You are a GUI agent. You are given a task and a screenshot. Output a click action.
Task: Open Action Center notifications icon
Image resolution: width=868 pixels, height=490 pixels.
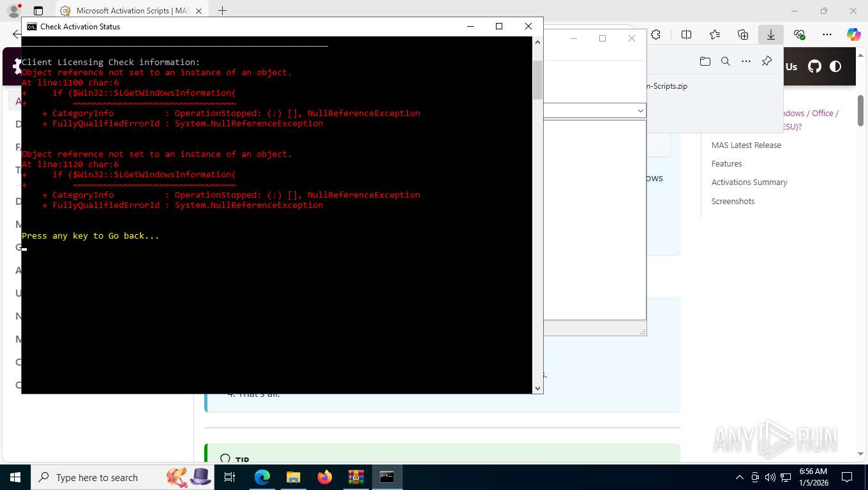(x=847, y=477)
